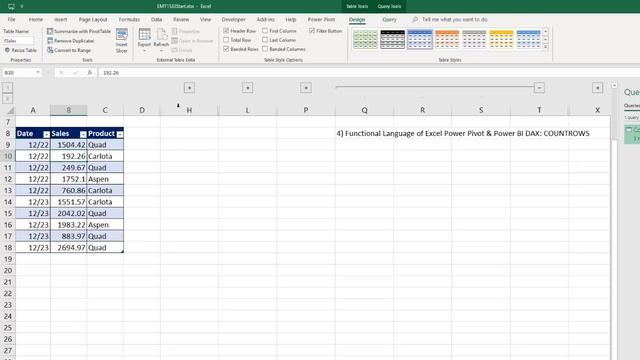Click the quick access toolbar icon in title bar
Viewport: 640px width, 360px height.
tap(11, 7)
